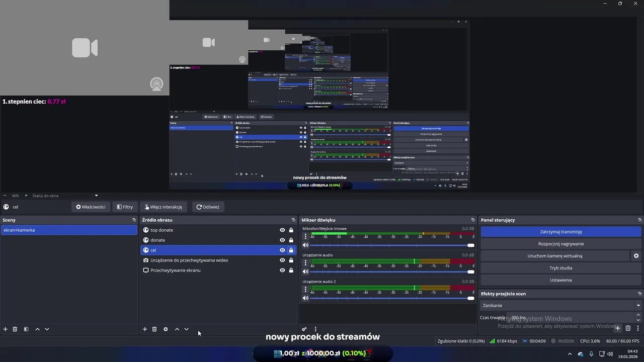Select the Urządzenie do przechwytywania wideo row
The height and width of the screenshot is (362, 644).
[x=218, y=260]
